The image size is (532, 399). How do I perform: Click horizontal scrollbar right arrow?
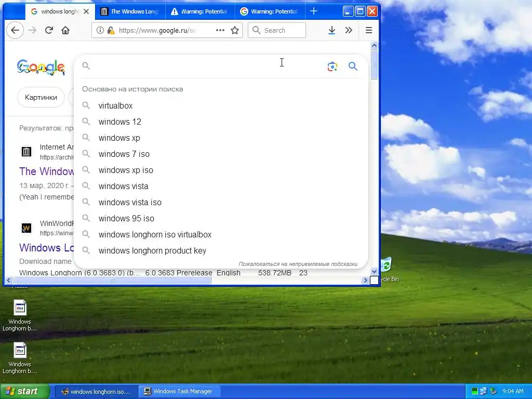[x=365, y=280]
